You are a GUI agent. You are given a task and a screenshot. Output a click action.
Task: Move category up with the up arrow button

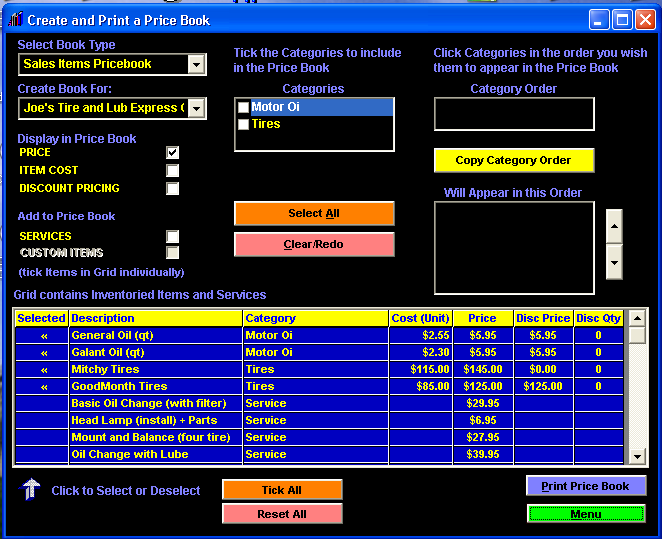(614, 226)
